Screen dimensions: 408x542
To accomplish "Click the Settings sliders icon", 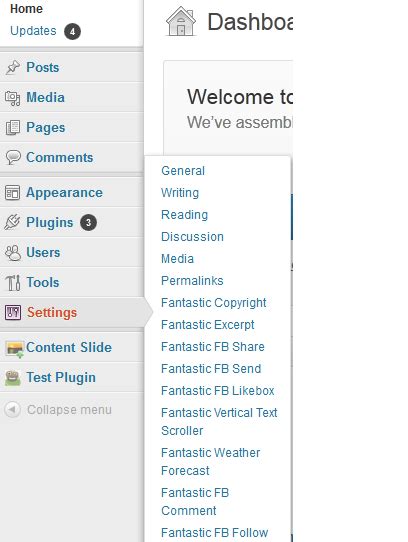I will pos(13,312).
